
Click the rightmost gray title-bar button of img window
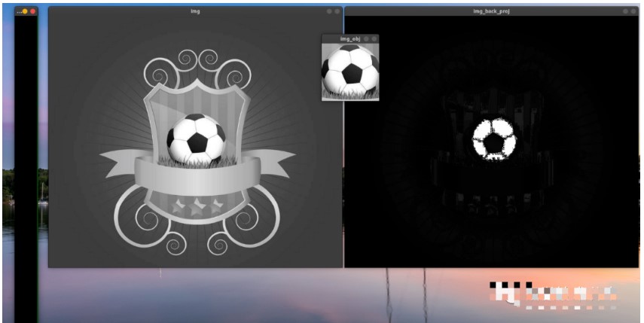(337, 11)
